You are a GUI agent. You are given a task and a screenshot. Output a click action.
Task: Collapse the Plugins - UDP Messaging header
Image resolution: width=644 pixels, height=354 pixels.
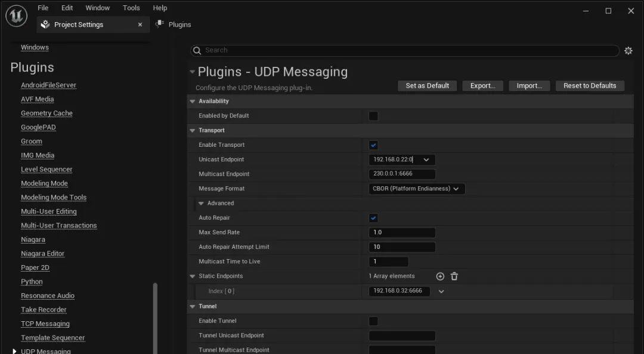[x=192, y=72]
